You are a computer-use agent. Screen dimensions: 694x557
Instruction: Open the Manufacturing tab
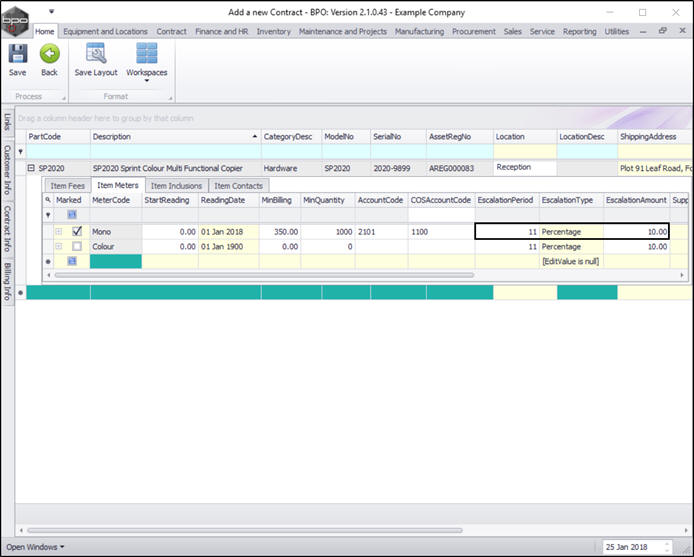coord(420,31)
